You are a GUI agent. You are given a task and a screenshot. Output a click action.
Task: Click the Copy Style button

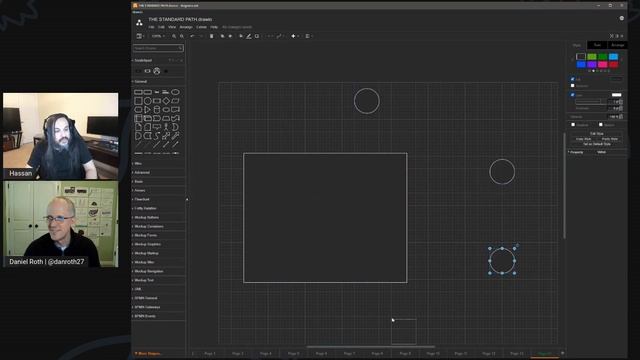[x=583, y=139]
